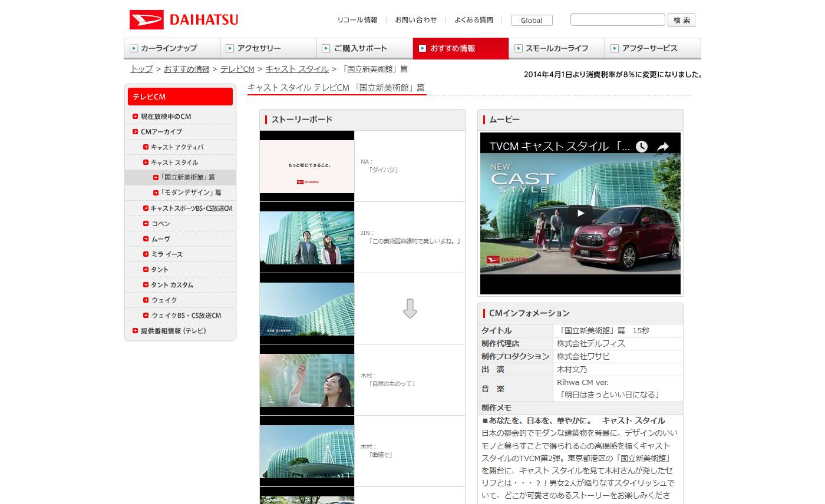Image resolution: width=825 pixels, height=504 pixels.
Task: Go to キャスト スタイル in the breadcrumb
Action: pos(297,69)
